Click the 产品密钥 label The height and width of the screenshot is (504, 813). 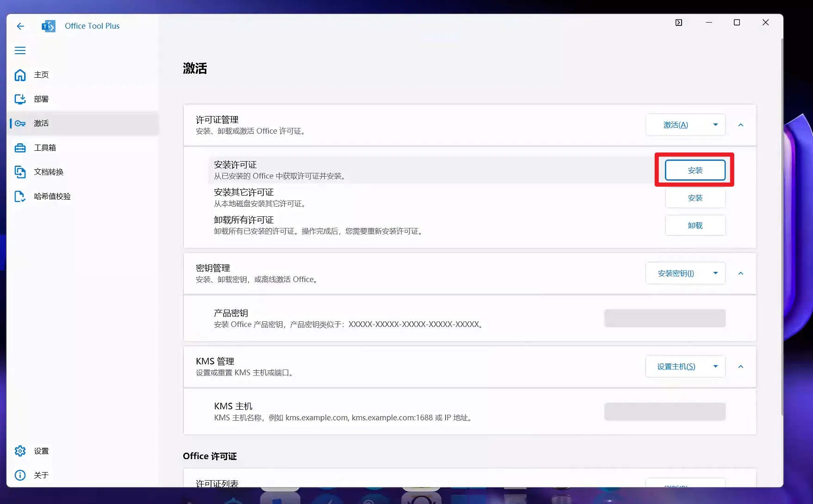click(231, 313)
